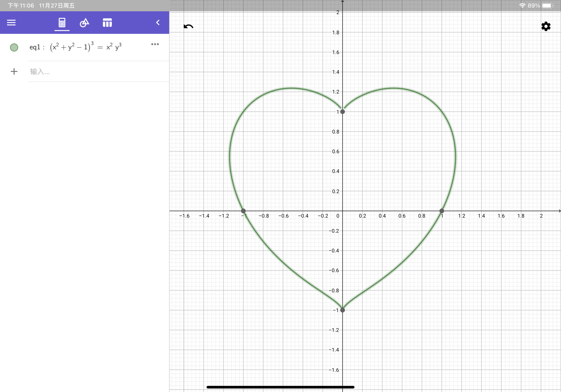
Task: Tap the plus icon to add item
Action: (x=14, y=71)
